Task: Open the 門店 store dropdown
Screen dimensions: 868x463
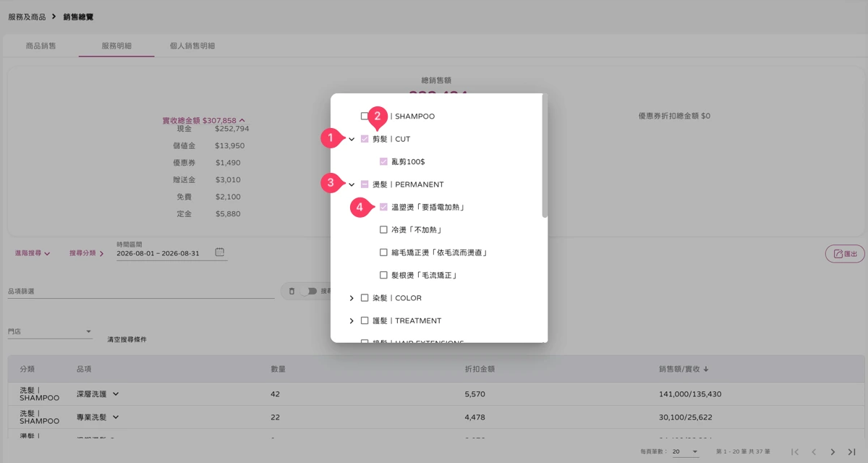Action: point(50,331)
